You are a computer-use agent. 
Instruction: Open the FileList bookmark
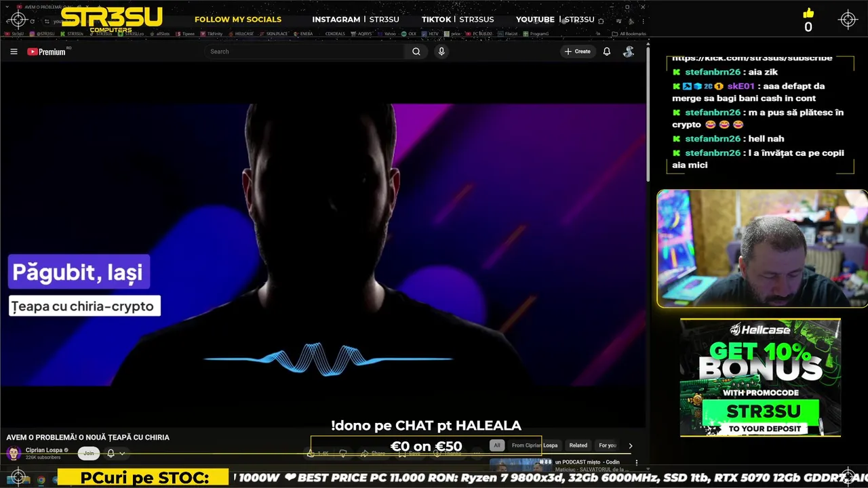507,33
